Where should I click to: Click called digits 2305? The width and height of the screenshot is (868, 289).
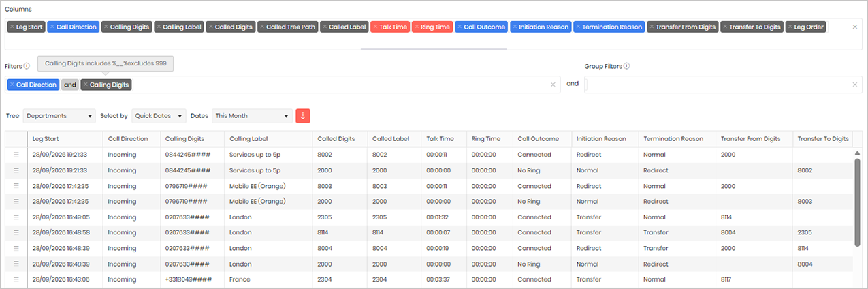pyautogui.click(x=324, y=217)
